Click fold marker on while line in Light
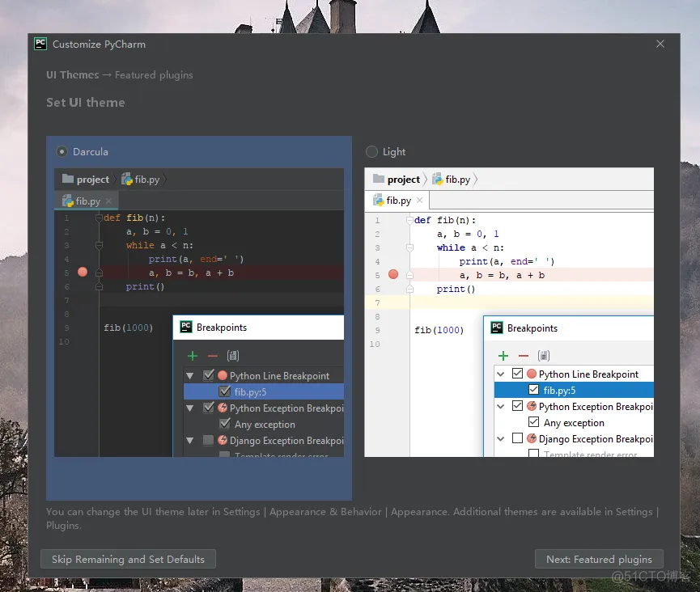 click(409, 247)
